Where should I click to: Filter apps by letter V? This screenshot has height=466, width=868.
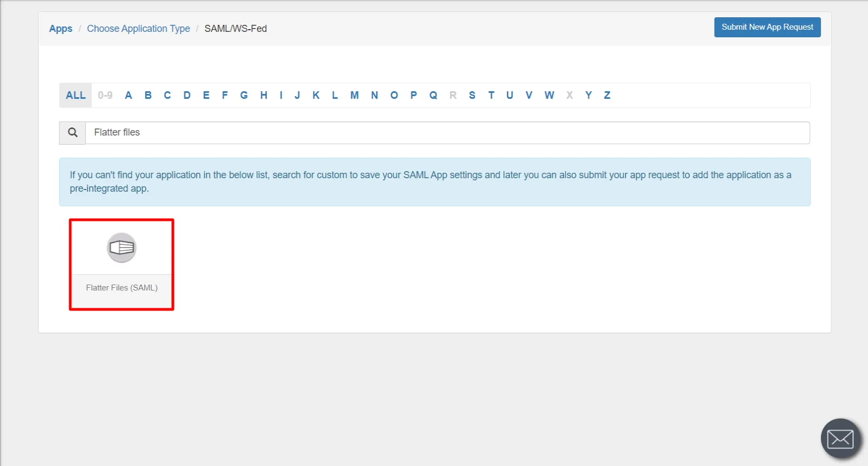pyautogui.click(x=529, y=95)
